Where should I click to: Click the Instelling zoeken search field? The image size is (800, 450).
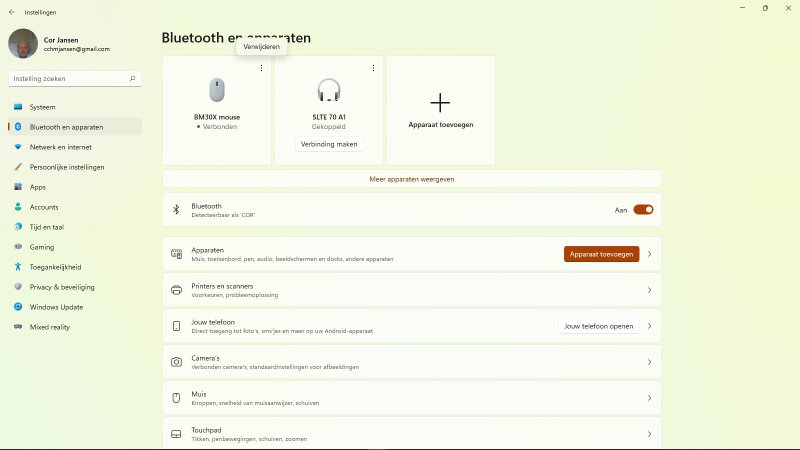tap(68, 78)
